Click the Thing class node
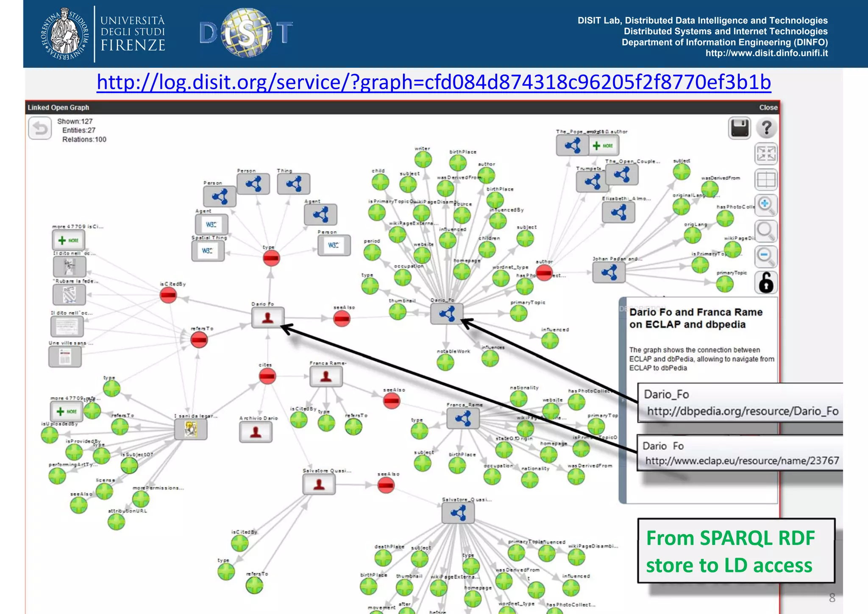This screenshot has height=614, width=868. 294,184
